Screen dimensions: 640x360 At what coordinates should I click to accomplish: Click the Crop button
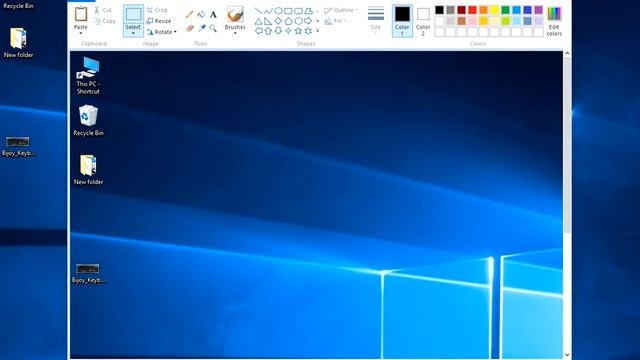tap(157, 10)
